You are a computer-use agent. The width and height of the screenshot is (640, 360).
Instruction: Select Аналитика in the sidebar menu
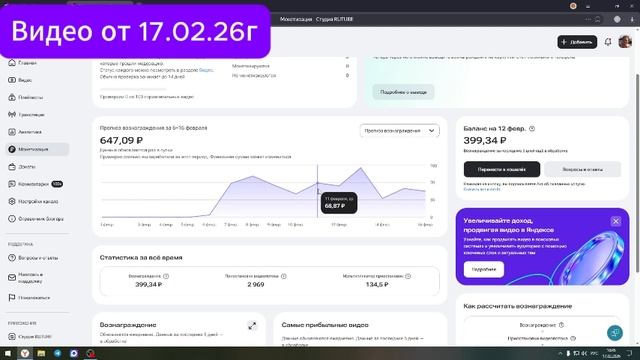click(x=30, y=132)
